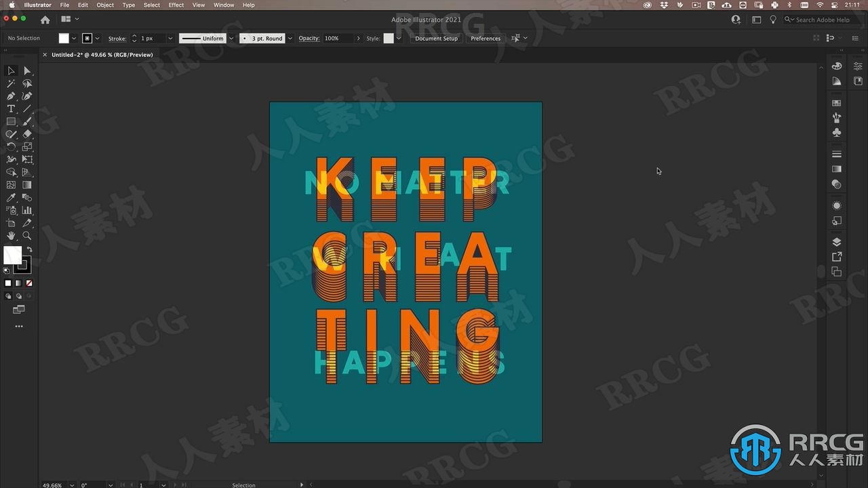
Task: Set paint mode to Color
Action: point(8,283)
